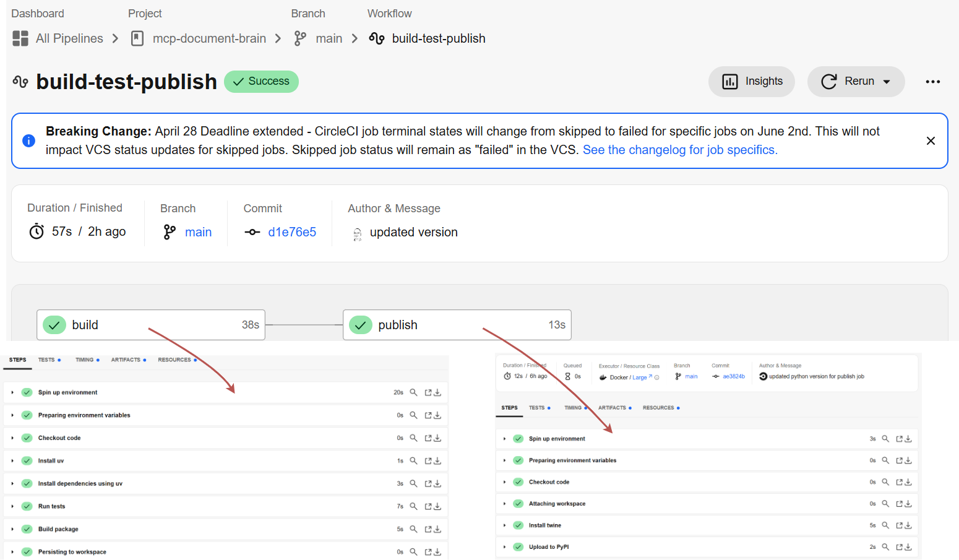The height and width of the screenshot is (560, 959).
Task: Click the magnifier icon on "Upload to PyPI"
Action: [885, 546]
